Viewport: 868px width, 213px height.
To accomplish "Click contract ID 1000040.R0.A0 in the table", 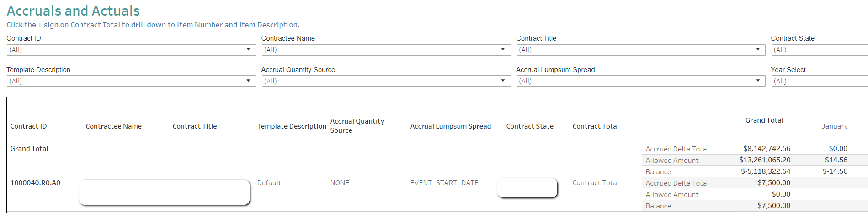I will [35, 183].
